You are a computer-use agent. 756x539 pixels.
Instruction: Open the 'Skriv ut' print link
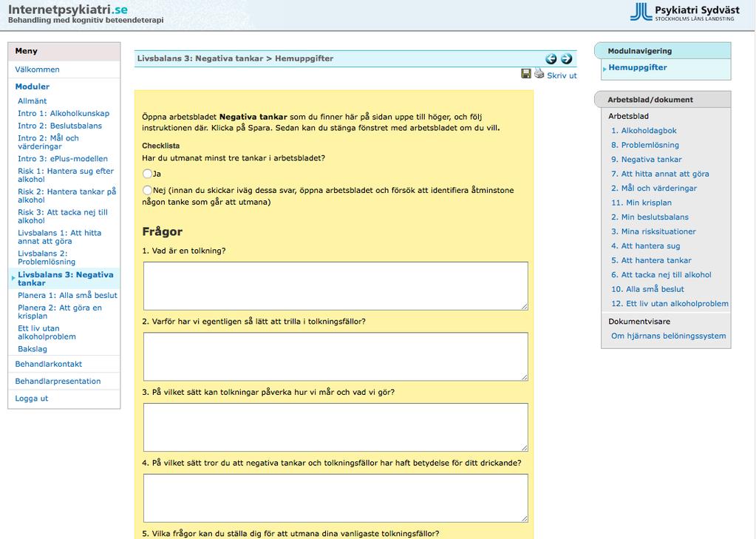click(562, 75)
